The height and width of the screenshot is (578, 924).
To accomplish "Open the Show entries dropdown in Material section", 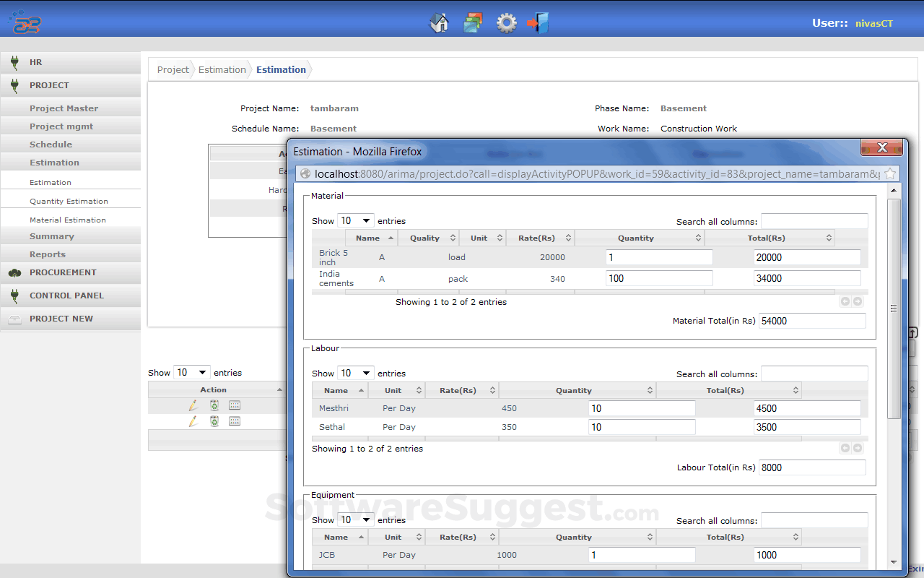I will click(356, 220).
